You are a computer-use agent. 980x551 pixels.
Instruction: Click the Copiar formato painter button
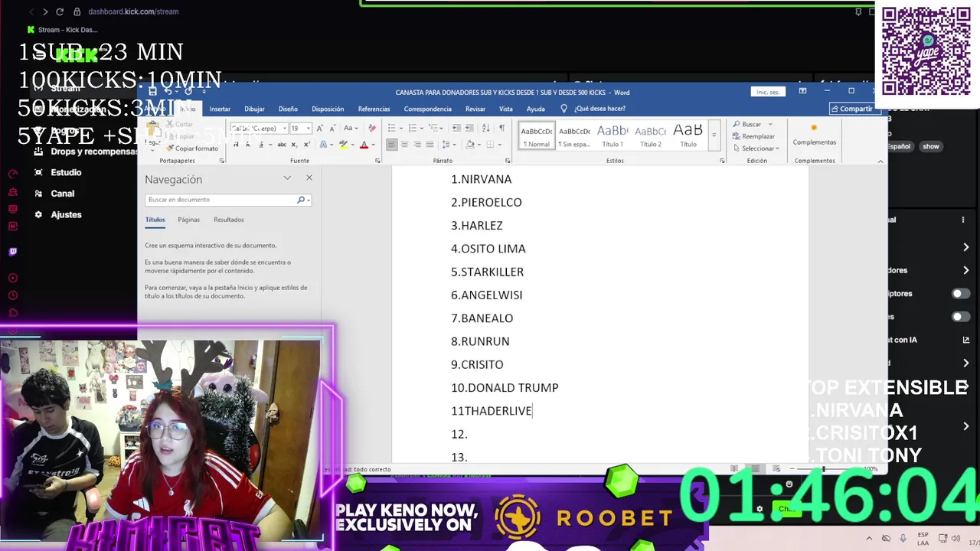tap(191, 148)
